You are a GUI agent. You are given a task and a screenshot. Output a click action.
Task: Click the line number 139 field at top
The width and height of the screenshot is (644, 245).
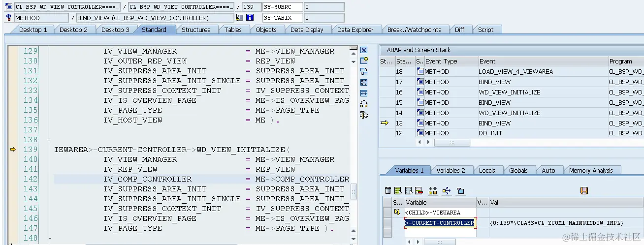(251, 7)
